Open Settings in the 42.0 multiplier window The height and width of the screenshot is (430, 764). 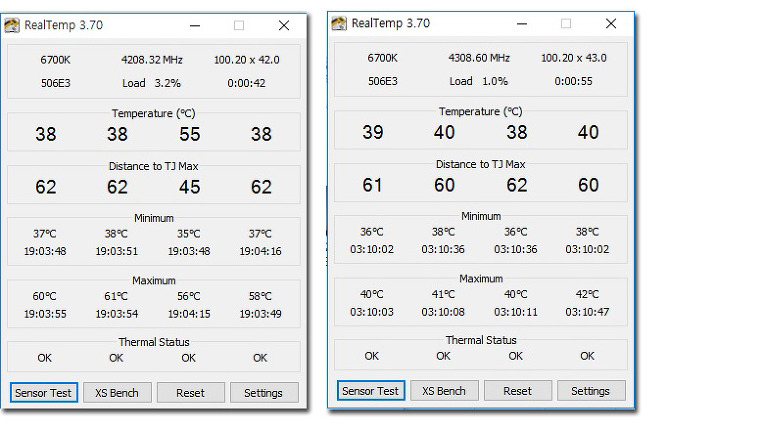[264, 393]
